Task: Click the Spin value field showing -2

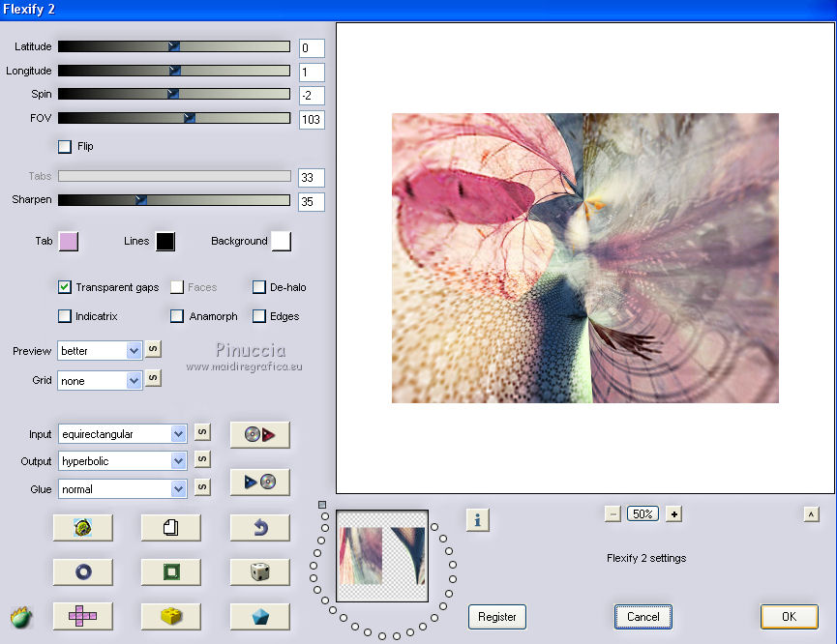Action: [x=312, y=96]
